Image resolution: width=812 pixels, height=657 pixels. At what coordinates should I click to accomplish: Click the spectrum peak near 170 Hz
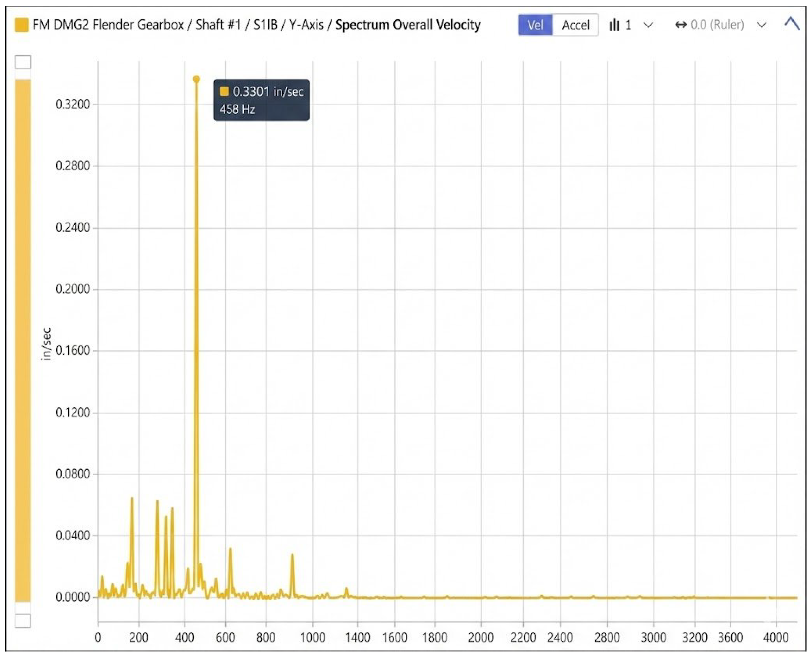click(132, 499)
